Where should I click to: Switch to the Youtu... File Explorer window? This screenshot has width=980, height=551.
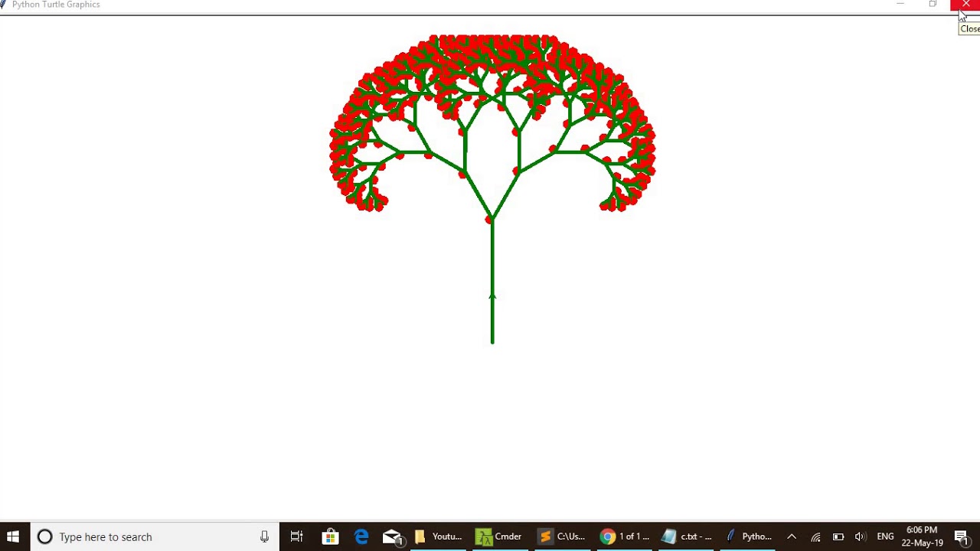click(x=438, y=536)
